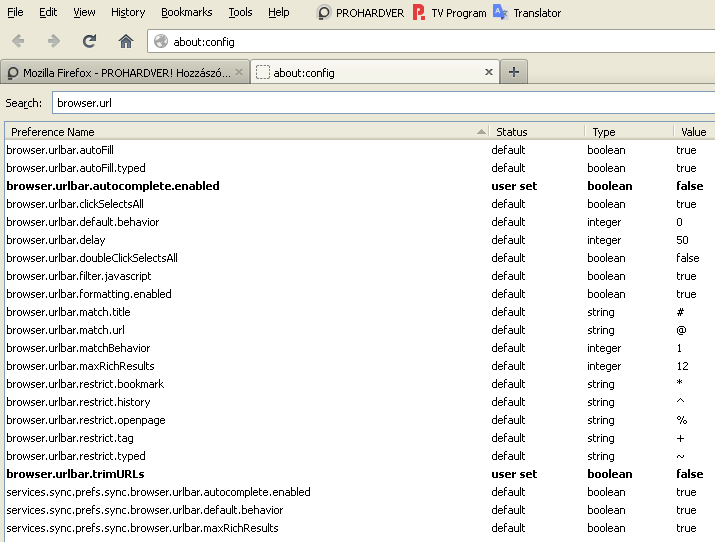This screenshot has width=715, height=542.
Task: Open a new tab with plus button
Action: pos(514,72)
